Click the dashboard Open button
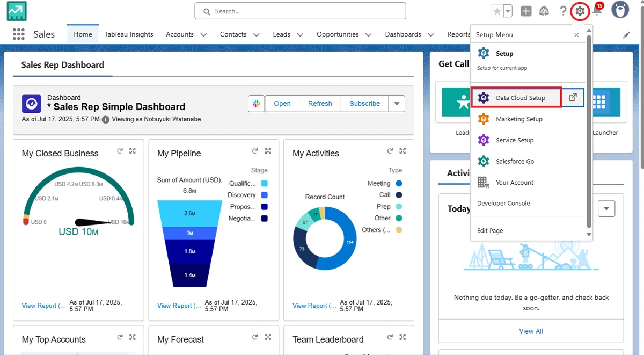Image resolution: width=644 pixels, height=355 pixels. pyautogui.click(x=282, y=104)
